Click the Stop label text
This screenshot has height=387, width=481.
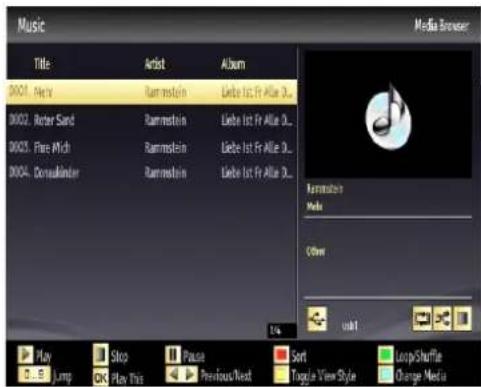119,356
